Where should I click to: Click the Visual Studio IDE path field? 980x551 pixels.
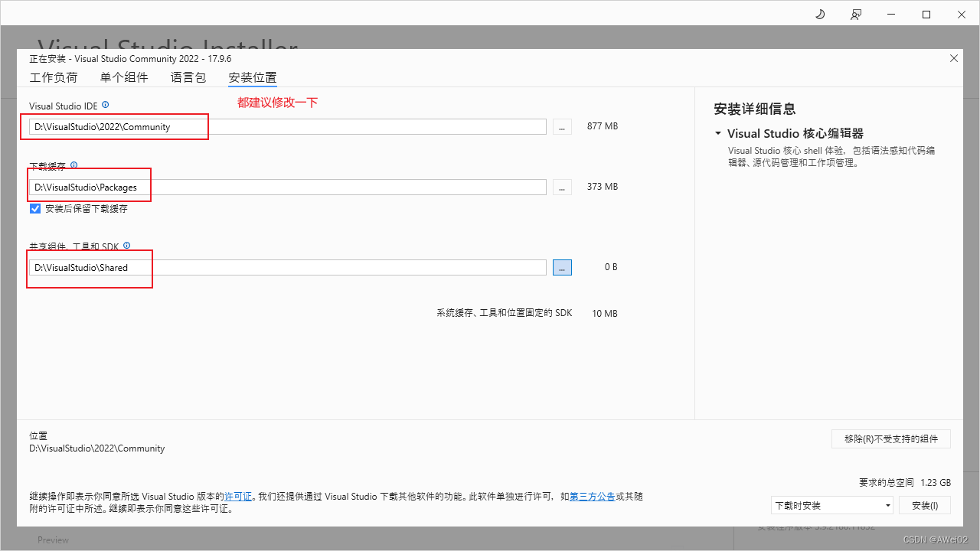288,127
